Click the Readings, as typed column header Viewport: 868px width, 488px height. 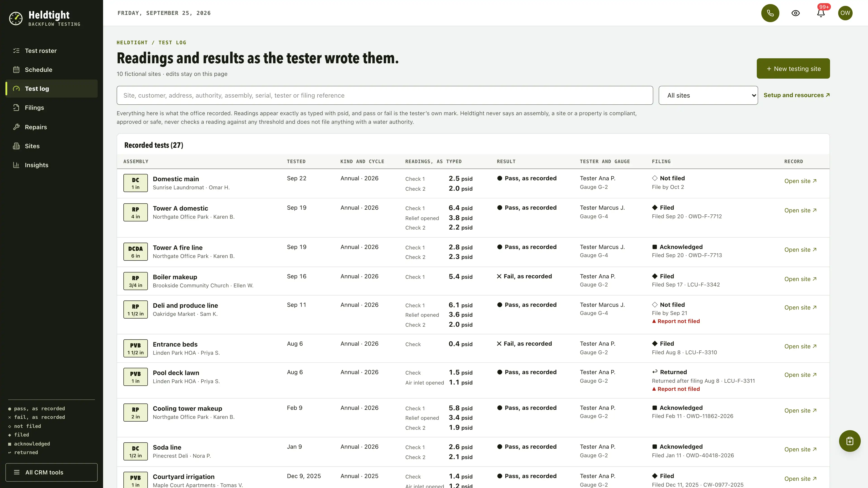[433, 162]
